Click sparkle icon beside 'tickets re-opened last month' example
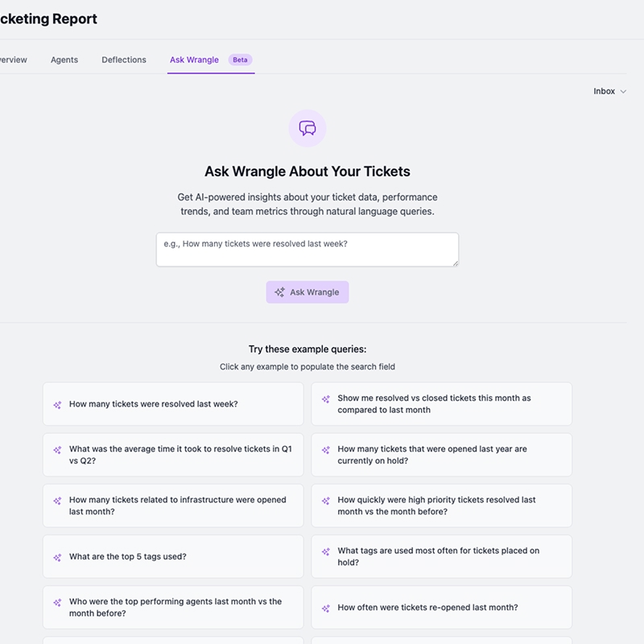Screen dimensions: 644x644 click(326, 609)
